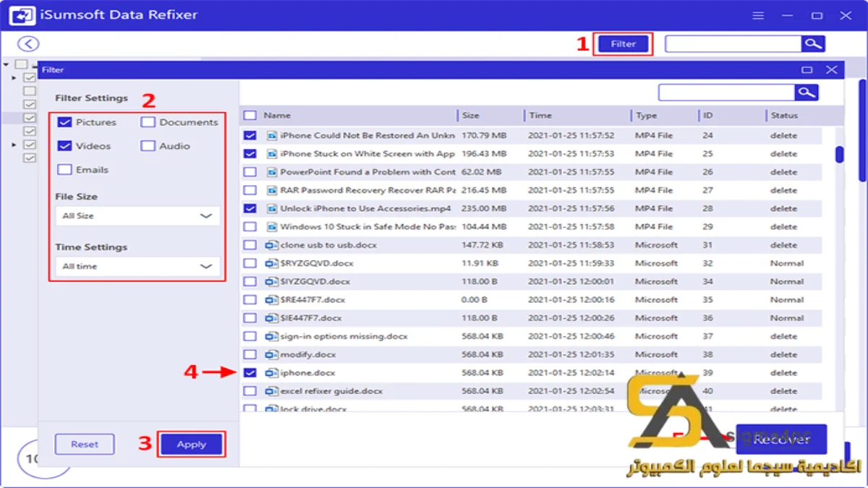Click the Reset button
Screen dimensions: 868x488
point(85,445)
